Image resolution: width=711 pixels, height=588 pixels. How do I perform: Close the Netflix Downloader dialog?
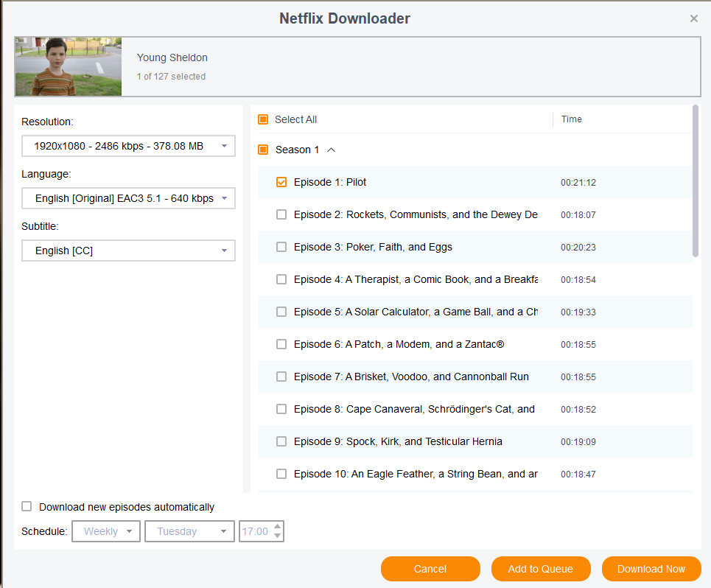click(x=693, y=18)
